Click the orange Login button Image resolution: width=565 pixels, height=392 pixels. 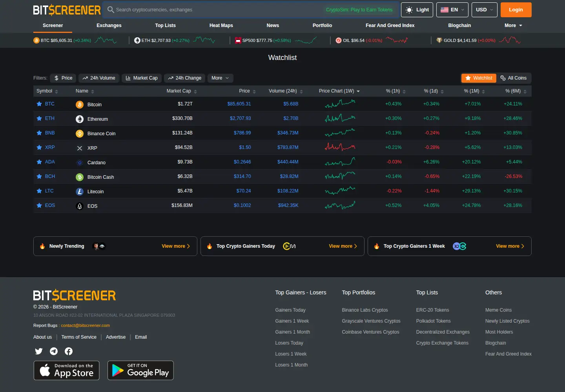pos(516,10)
